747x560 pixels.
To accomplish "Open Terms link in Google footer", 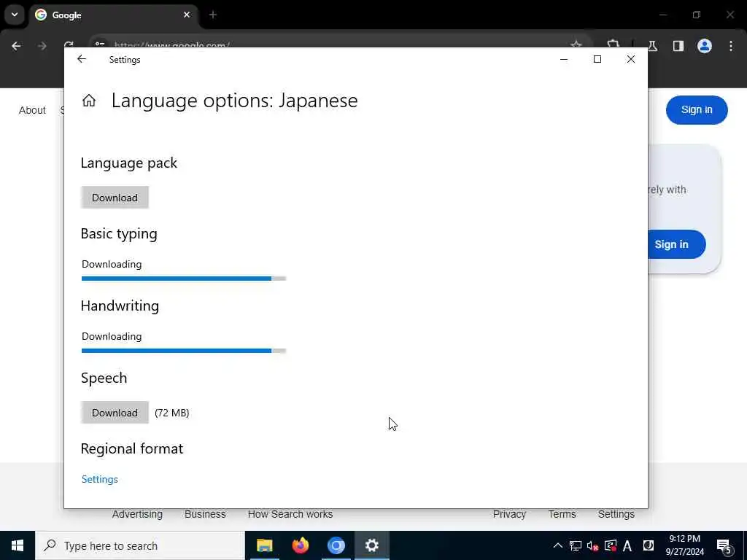I will (562, 514).
